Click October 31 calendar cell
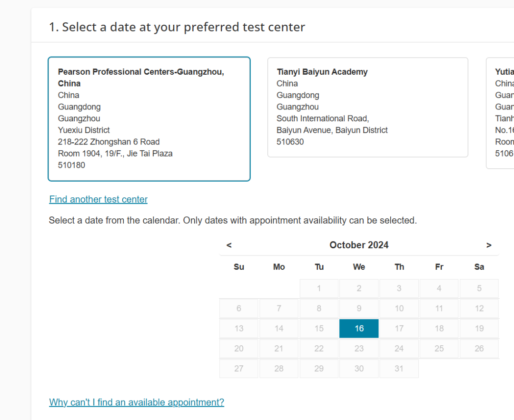This screenshot has width=514, height=420. [x=399, y=368]
